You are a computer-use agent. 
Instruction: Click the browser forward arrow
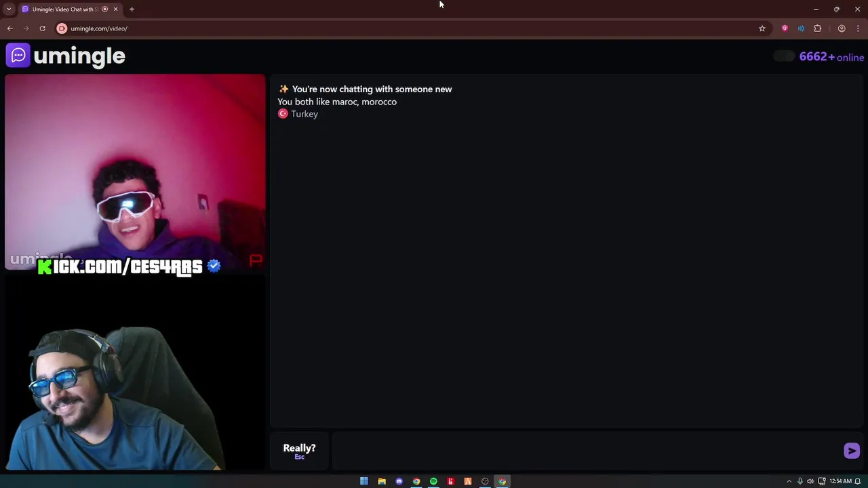coord(26,28)
